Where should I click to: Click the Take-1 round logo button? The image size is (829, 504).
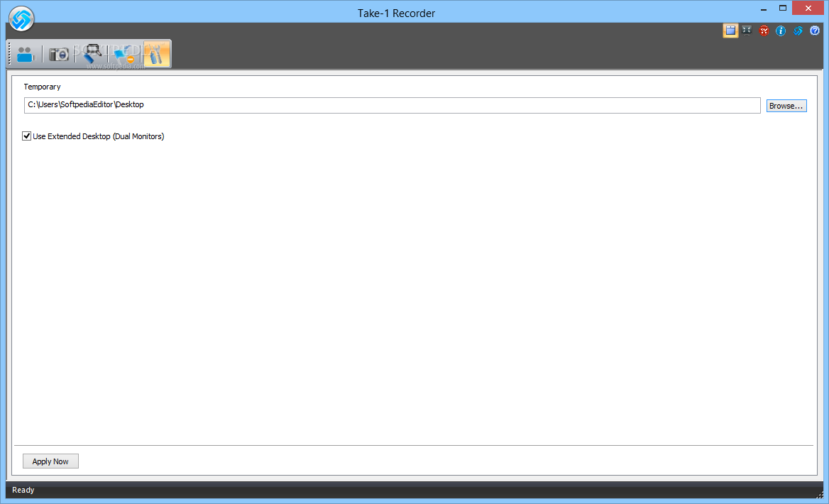pos(21,19)
